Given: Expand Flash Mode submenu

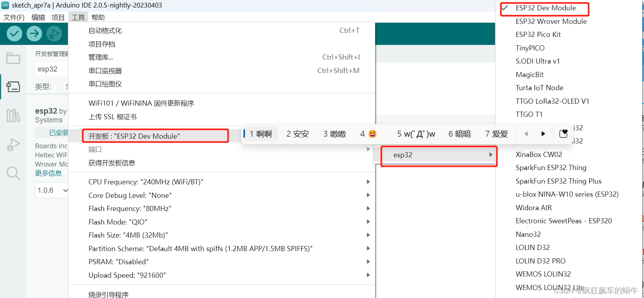Looking at the screenshot, I should (x=222, y=222).
